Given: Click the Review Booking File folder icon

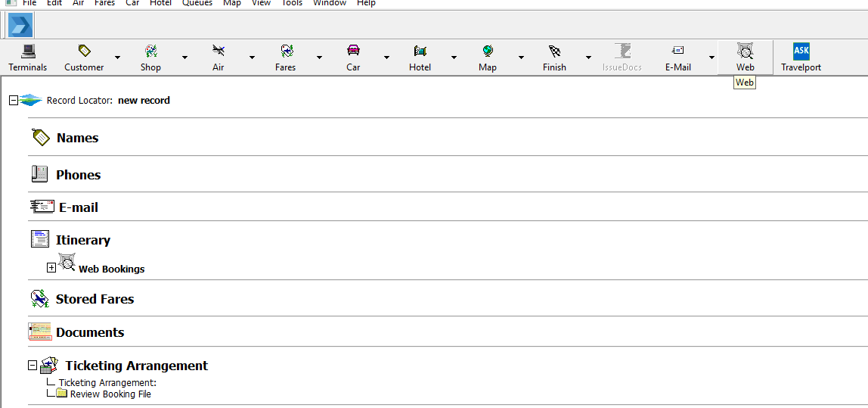Looking at the screenshot, I should (61, 393).
